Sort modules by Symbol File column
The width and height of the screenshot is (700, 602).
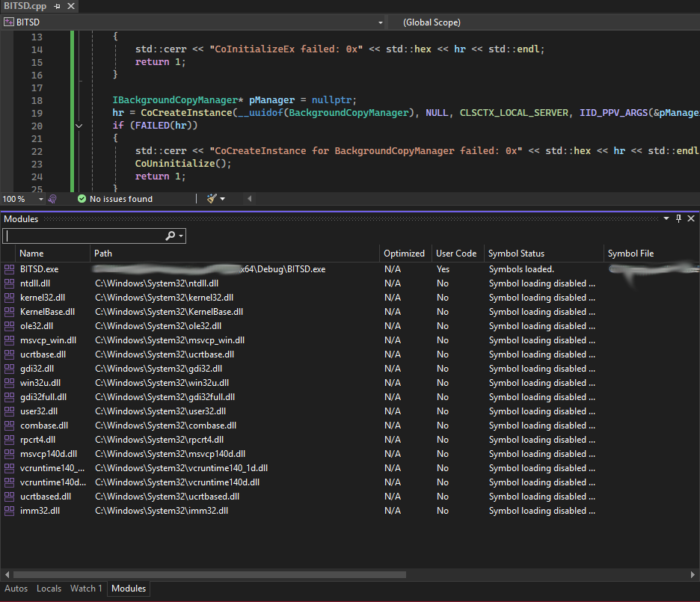[x=651, y=254]
